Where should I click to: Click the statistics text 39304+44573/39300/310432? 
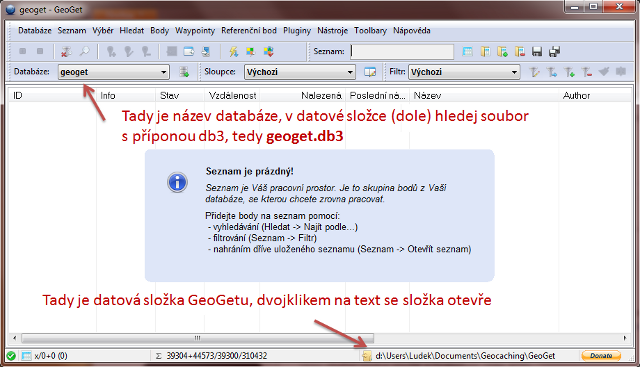[x=217, y=356]
